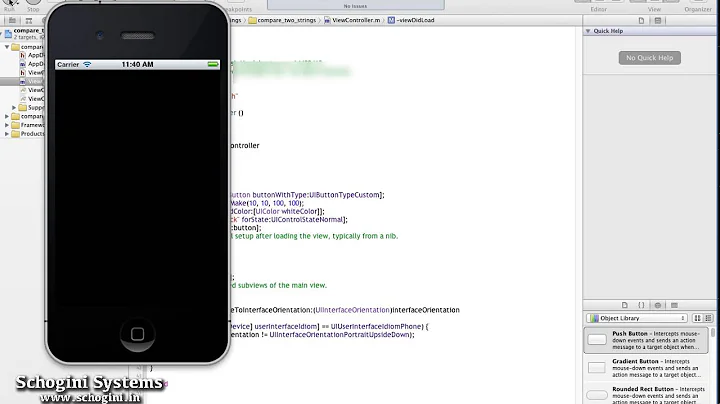Open the Project navigator folder icon

coord(12,21)
